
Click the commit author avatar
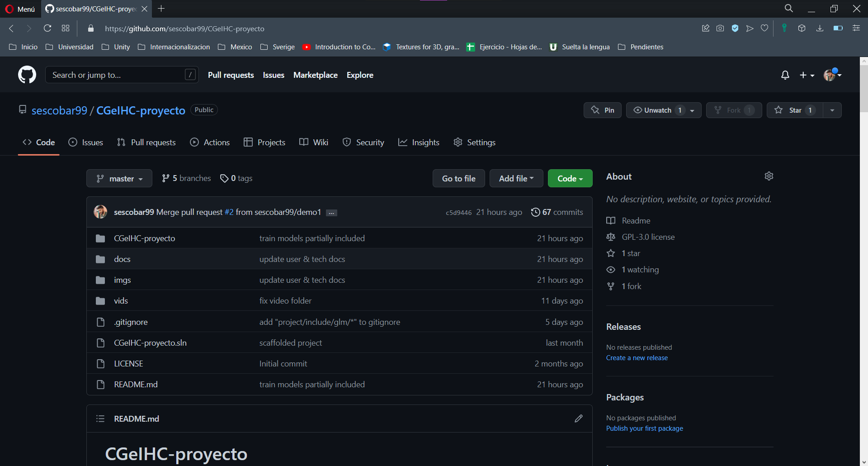pyautogui.click(x=100, y=212)
